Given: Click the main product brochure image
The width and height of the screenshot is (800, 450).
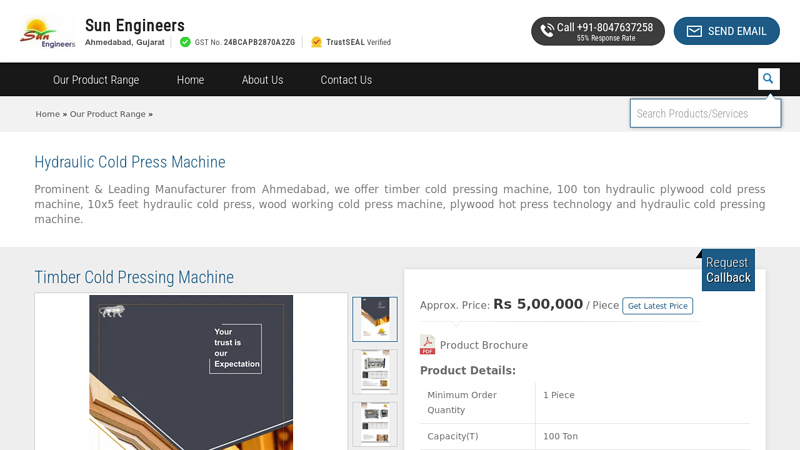Looking at the screenshot, I should [191, 372].
